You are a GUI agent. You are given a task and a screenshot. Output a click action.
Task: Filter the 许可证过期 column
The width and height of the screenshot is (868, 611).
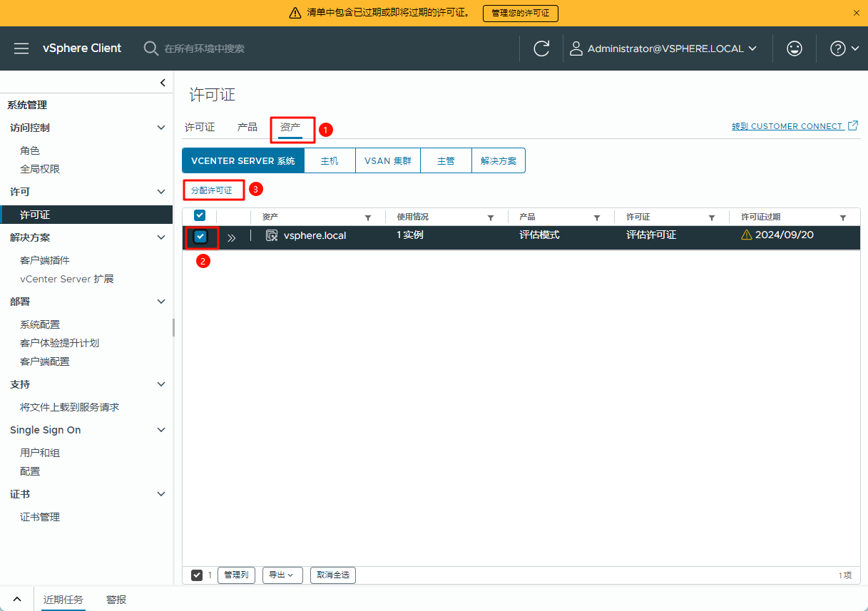843,217
